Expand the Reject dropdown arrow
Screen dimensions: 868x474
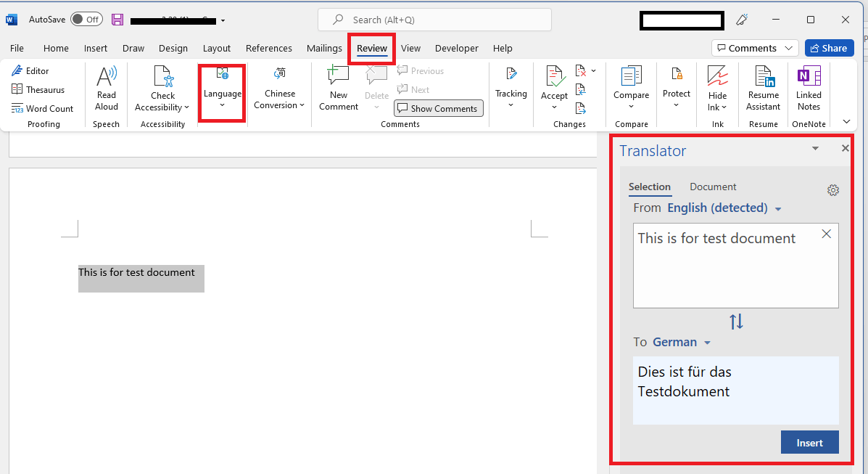pos(593,71)
